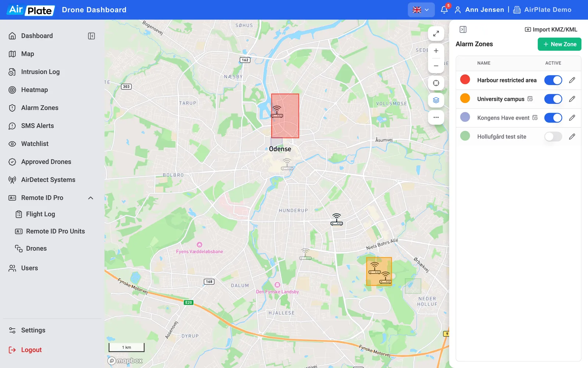
Task: Click red swatch for Harbour restricted area
Action: 465,79
